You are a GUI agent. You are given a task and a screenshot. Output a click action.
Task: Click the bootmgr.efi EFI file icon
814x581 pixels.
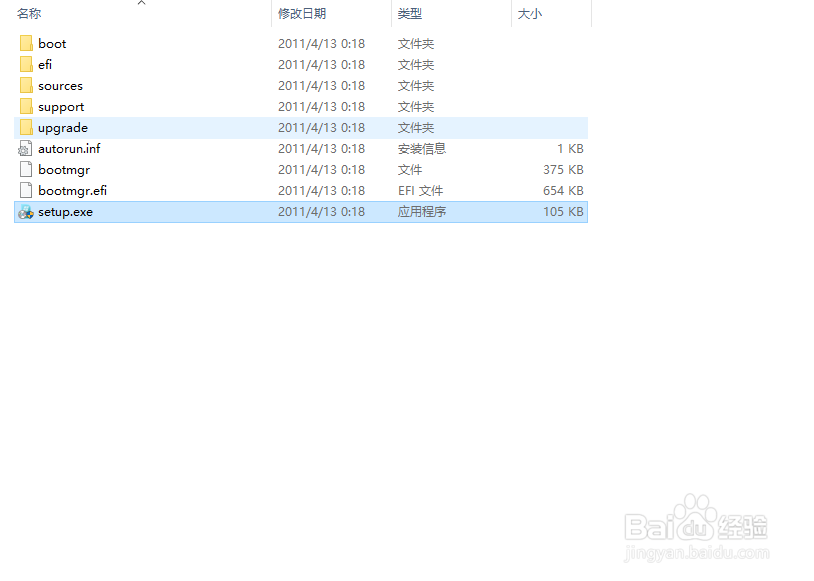24,190
